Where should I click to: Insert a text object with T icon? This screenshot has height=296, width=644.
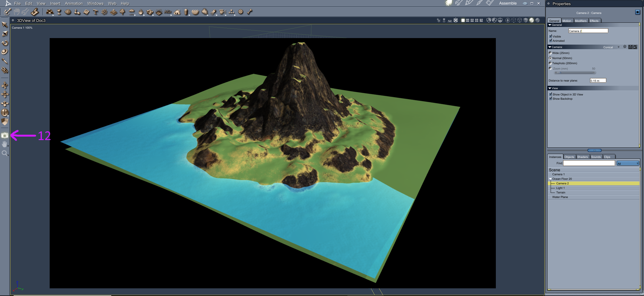tap(95, 12)
